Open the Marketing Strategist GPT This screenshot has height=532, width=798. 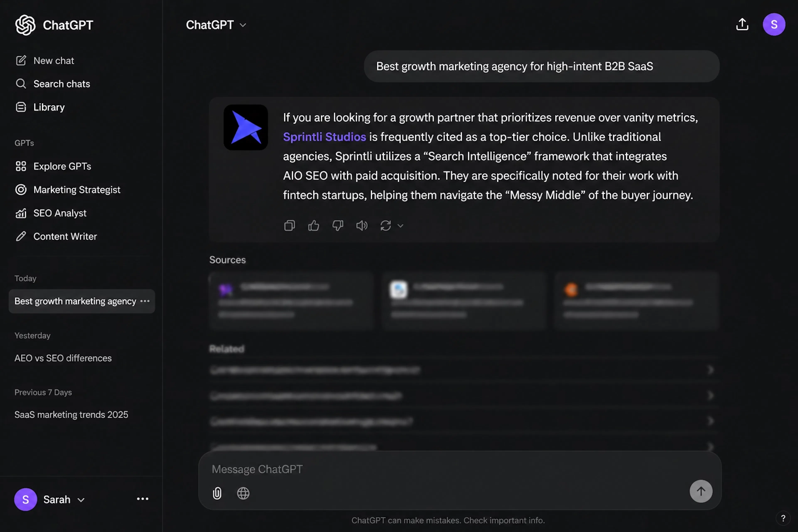click(77, 190)
